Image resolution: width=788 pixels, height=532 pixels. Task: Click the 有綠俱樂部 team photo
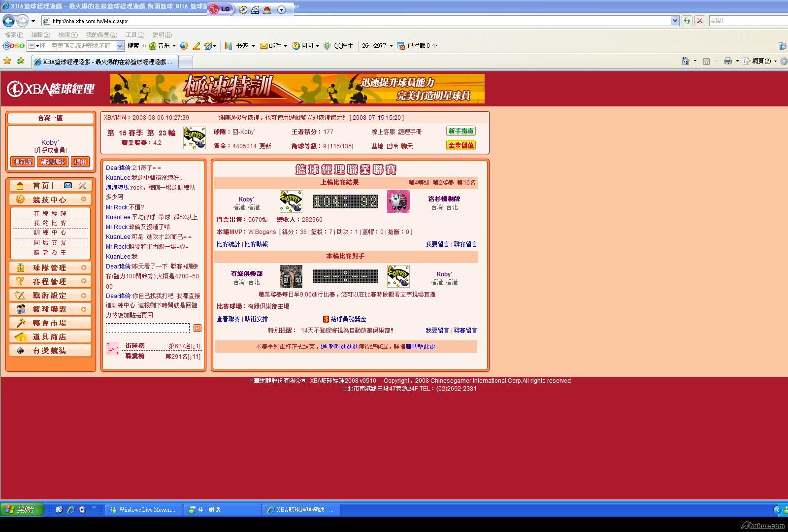[x=291, y=276]
